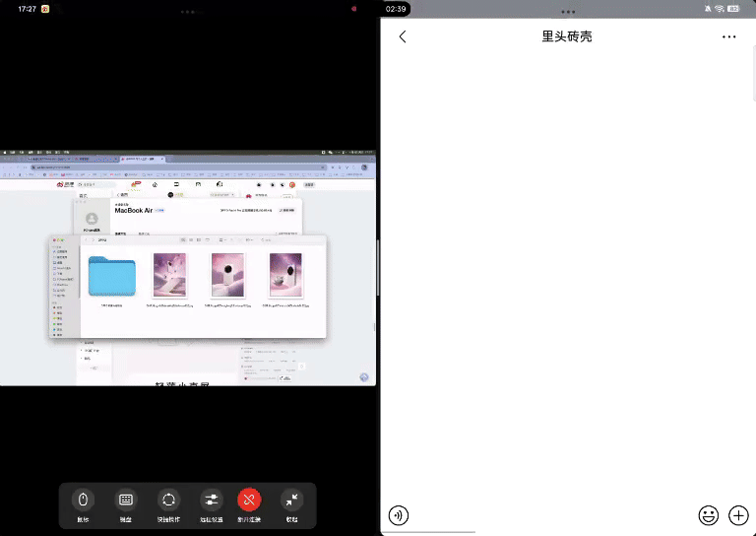This screenshot has height=536, width=756.
Task: Tap the multitasking dots above the chat
Action: (x=568, y=12)
